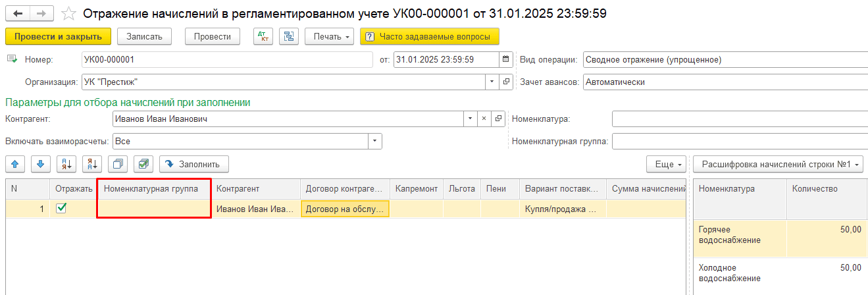Click Контрагент field Иванов Иван Иванович

[x=288, y=119]
